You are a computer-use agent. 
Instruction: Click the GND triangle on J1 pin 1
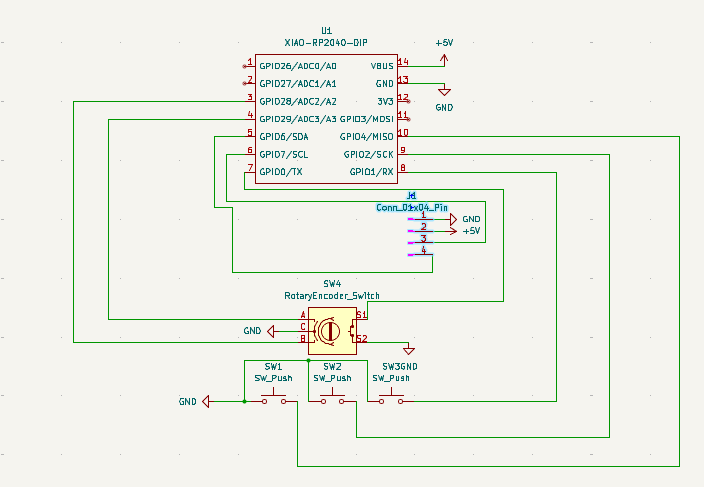coord(453,219)
